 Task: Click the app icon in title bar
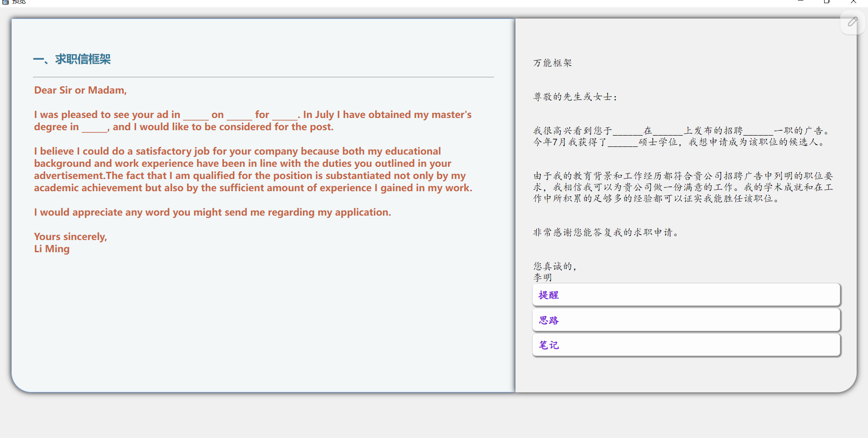(5, 2)
